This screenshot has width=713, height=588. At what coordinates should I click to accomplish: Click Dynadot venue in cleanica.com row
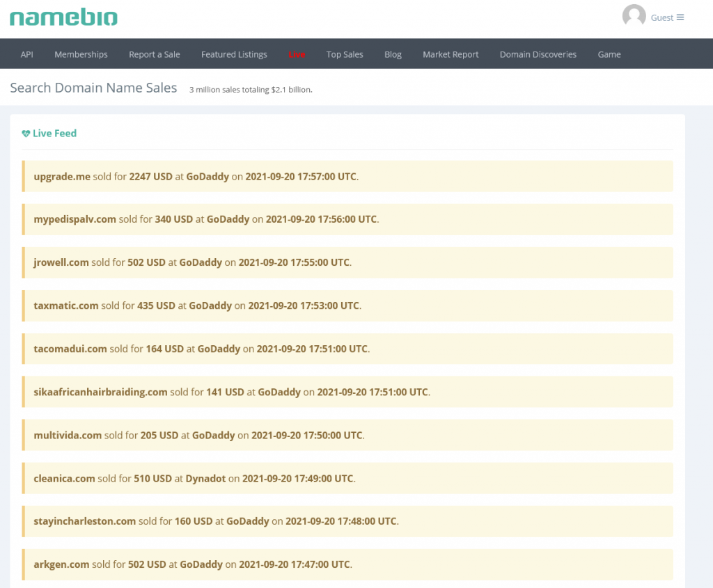click(205, 479)
